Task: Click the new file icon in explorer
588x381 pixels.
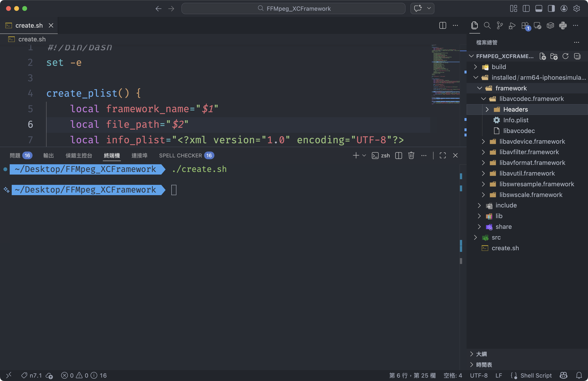Action: [543, 56]
